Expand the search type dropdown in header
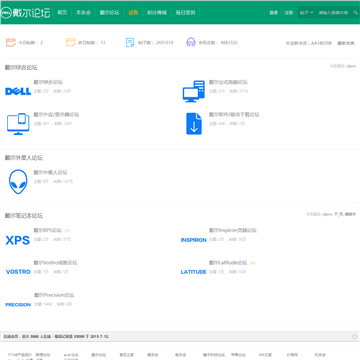This screenshot has height=360, width=360. (x=306, y=13)
